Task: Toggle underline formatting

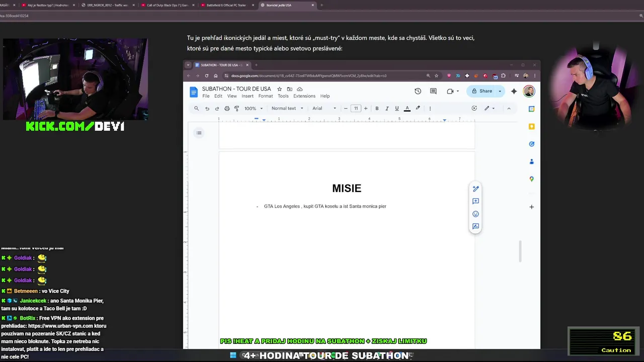Action: click(x=397, y=108)
